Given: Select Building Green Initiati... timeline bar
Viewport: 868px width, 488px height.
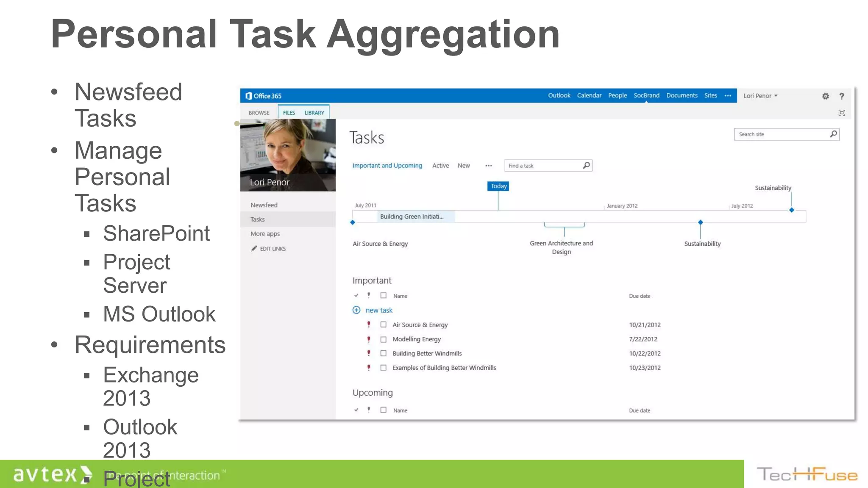Looking at the screenshot, I should pos(416,216).
